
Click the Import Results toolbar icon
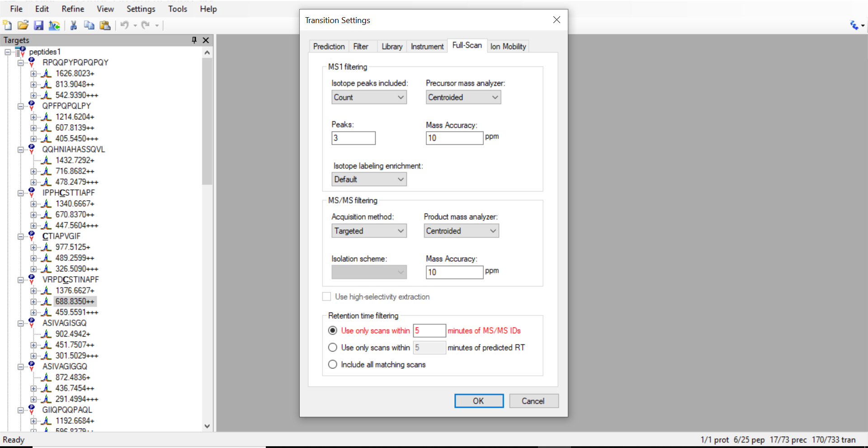tap(54, 25)
